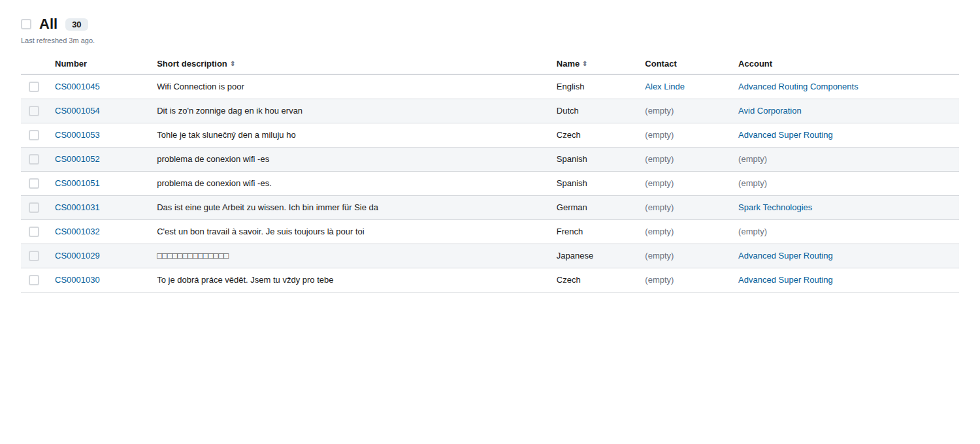This screenshot has height=444, width=980.
Task: Click the Dutch name cell
Action: click(568, 111)
